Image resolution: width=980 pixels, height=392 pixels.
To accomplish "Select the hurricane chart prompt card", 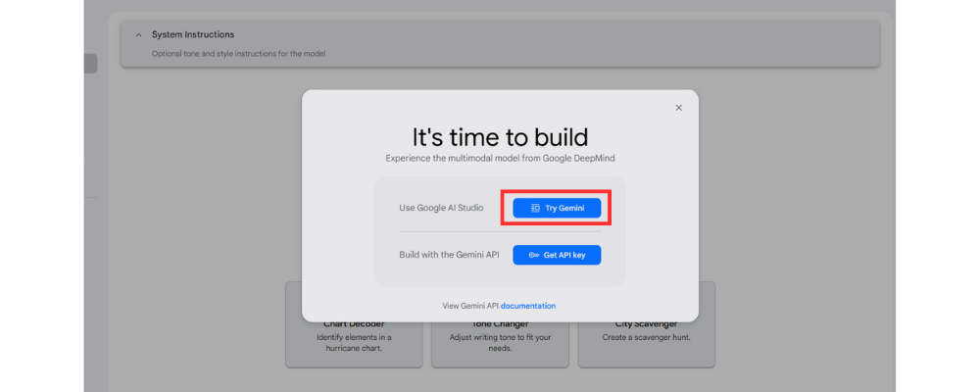I will click(x=354, y=344).
